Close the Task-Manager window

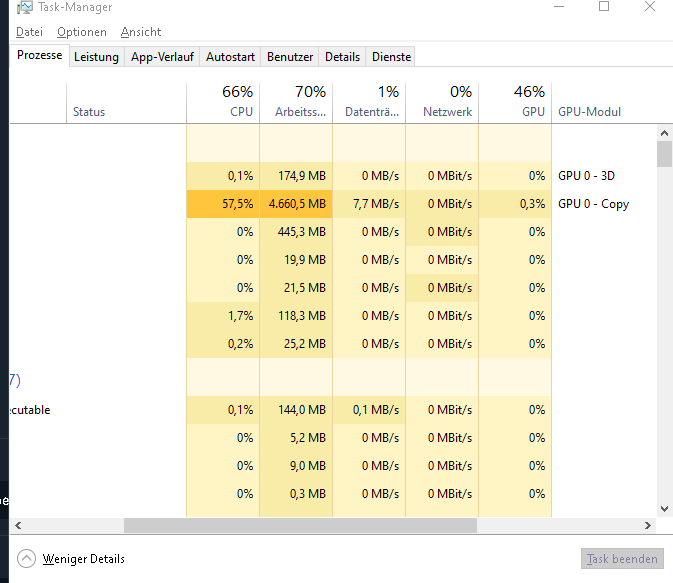[650, 7]
